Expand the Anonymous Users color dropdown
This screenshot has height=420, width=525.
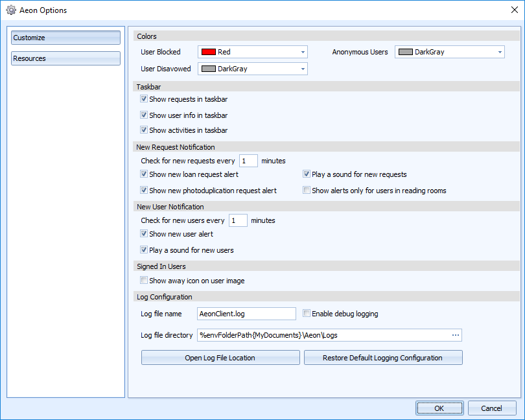[500, 52]
